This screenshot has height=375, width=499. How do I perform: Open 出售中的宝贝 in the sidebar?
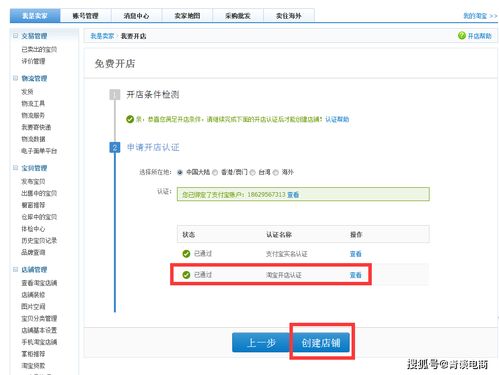[39, 193]
